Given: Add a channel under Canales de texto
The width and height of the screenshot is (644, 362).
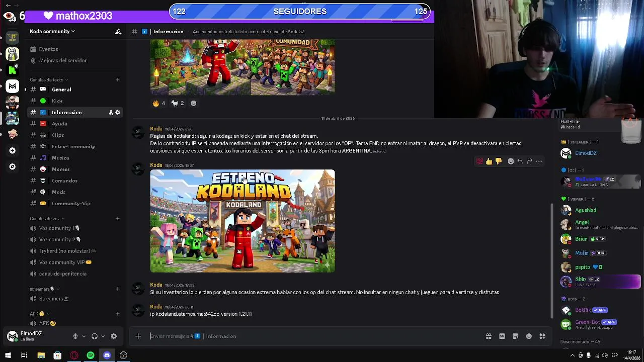Looking at the screenshot, I should pyautogui.click(x=118, y=79).
